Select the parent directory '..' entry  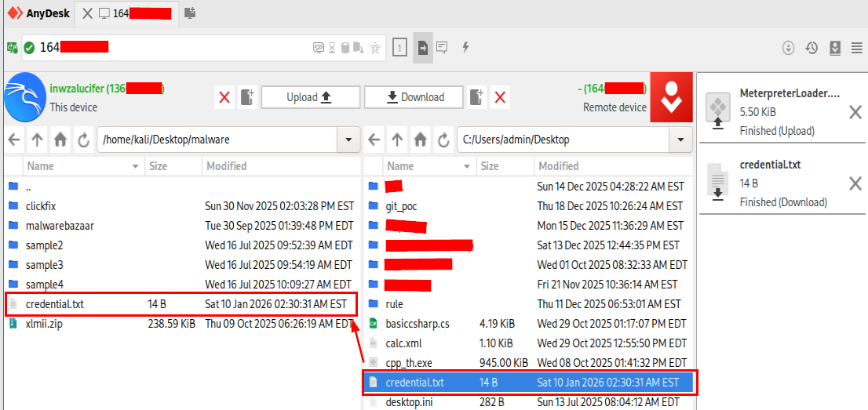click(181, 187)
